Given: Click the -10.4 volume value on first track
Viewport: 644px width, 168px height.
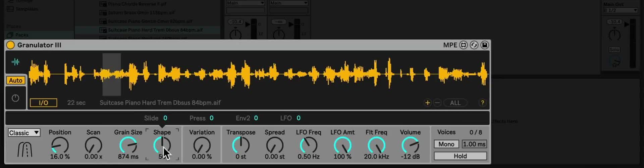Looking at the screenshot, I should pyautogui.click(x=236, y=22).
